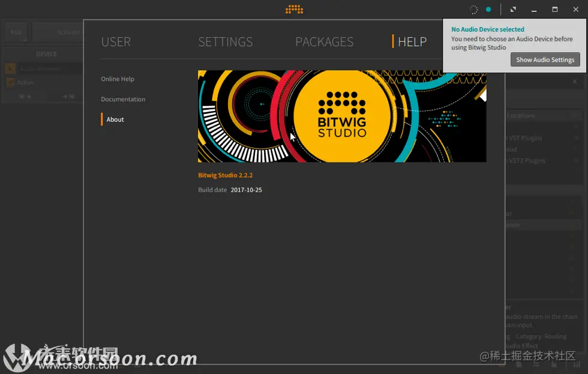
Task: Click the Activate button in the background window
Action: pyautogui.click(x=58, y=32)
